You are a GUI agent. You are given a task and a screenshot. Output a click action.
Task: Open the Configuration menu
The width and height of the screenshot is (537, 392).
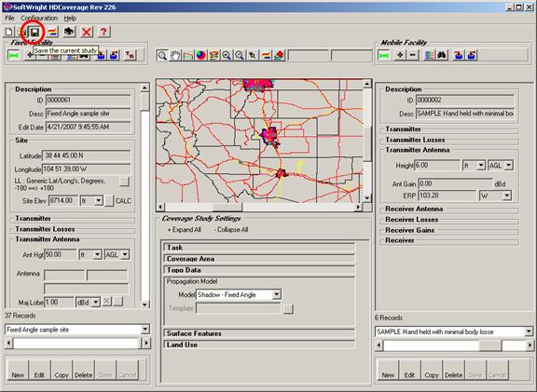(x=39, y=18)
